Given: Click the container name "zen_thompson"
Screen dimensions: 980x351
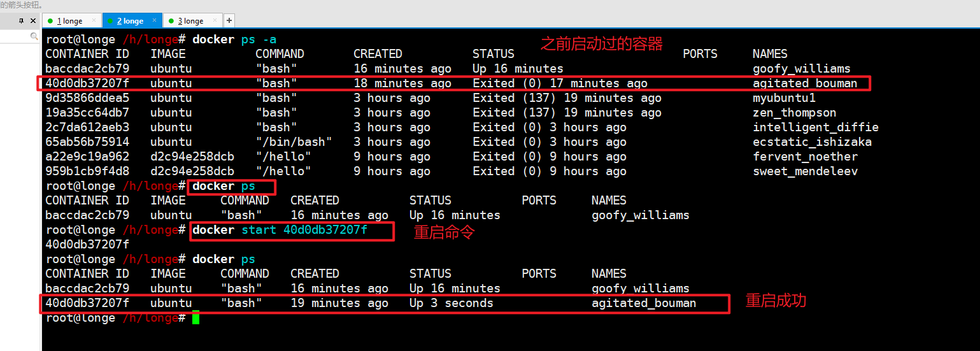Looking at the screenshot, I should (x=794, y=113).
